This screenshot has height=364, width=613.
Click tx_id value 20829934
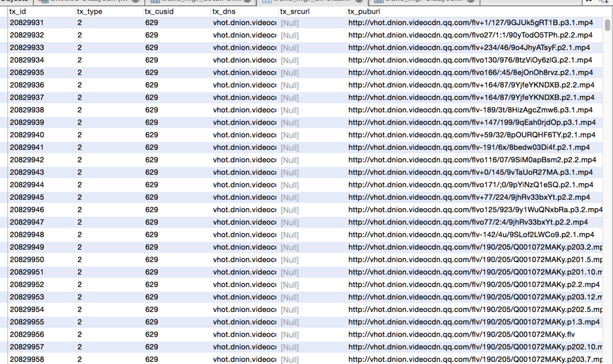[26, 60]
